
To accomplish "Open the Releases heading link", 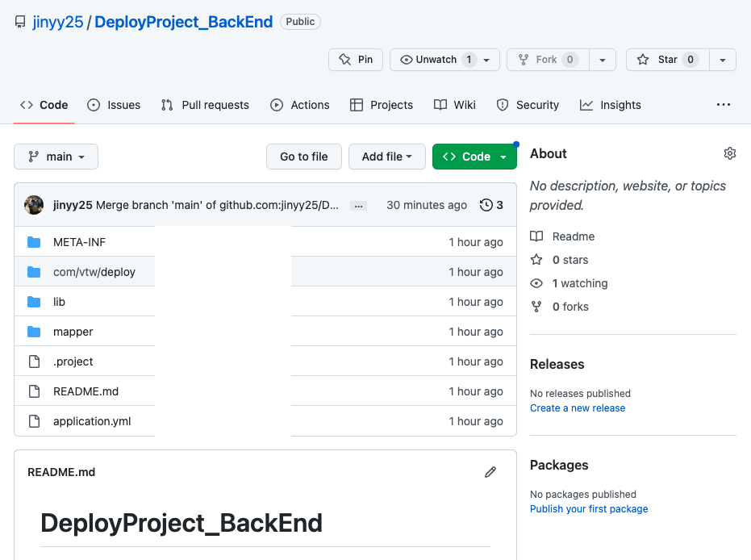I will (x=557, y=365).
